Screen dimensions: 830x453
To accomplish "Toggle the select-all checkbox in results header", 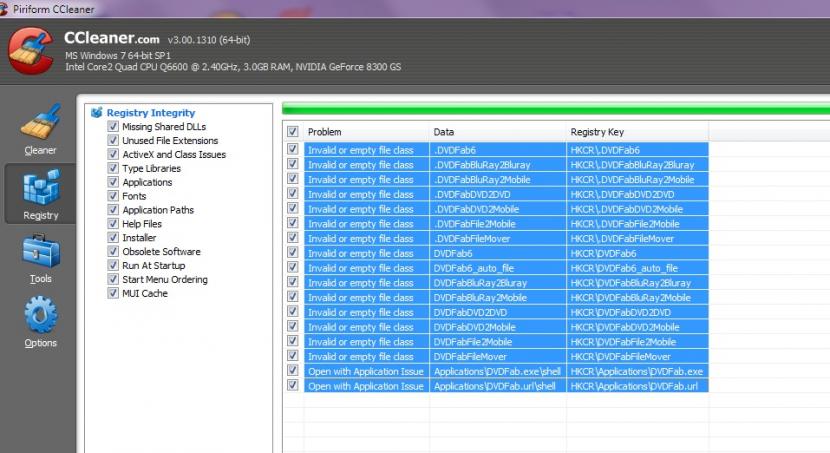I will coord(293,131).
